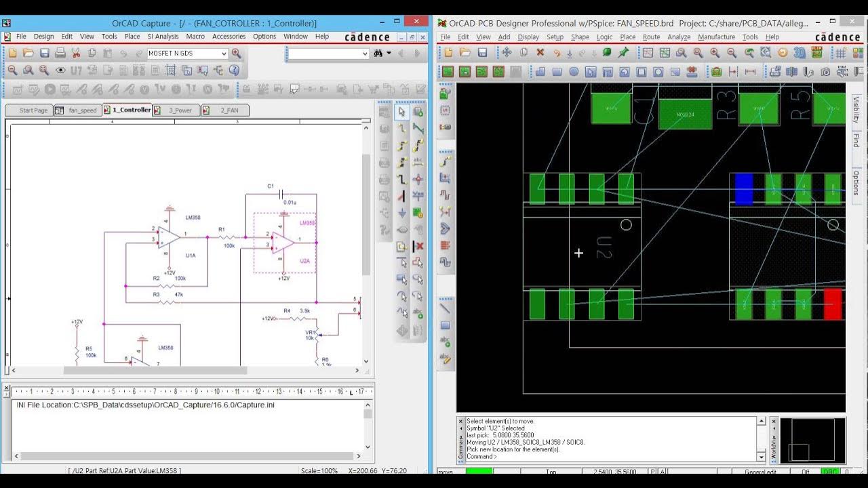Viewport: 868px width, 488px height.
Task: Open Help question mark icon in Capture
Action: [234, 70]
